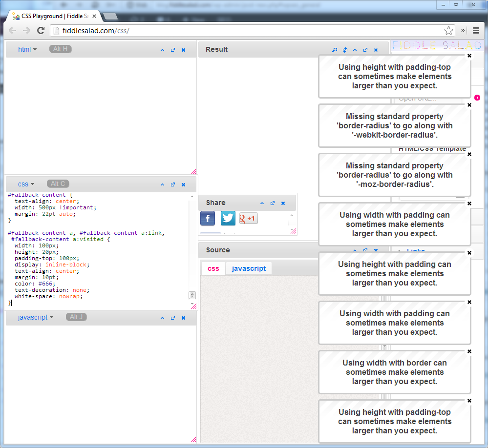This screenshot has width=488, height=448.
Task: Collapse the html editor panel
Action: pos(162,50)
